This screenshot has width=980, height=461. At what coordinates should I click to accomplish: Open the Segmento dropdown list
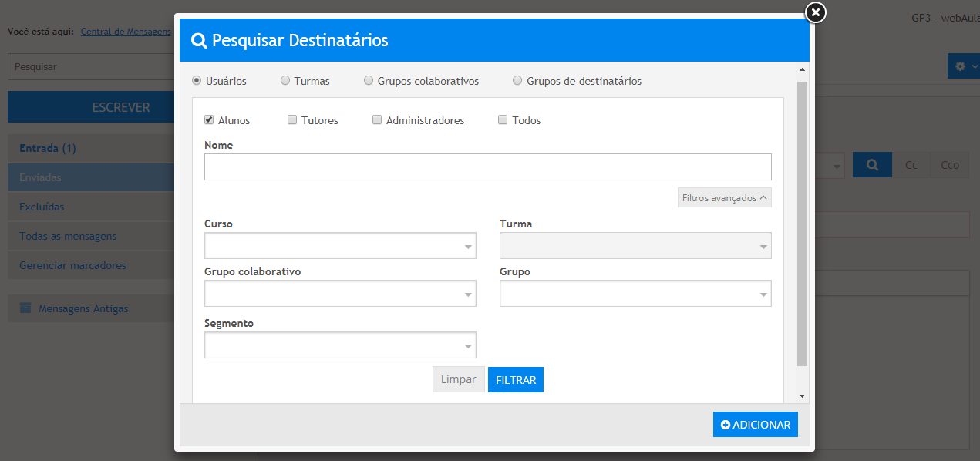339,345
